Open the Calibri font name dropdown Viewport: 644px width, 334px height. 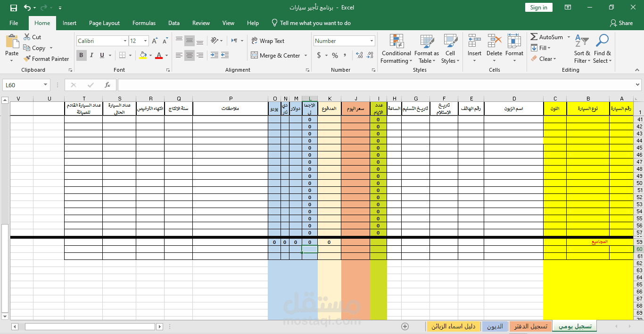(x=125, y=41)
